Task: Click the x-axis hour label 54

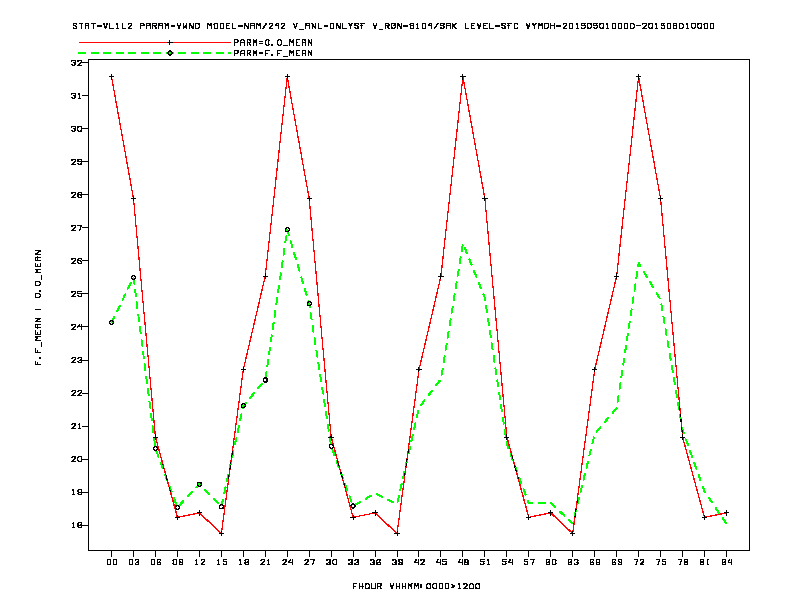Action: pos(507,562)
